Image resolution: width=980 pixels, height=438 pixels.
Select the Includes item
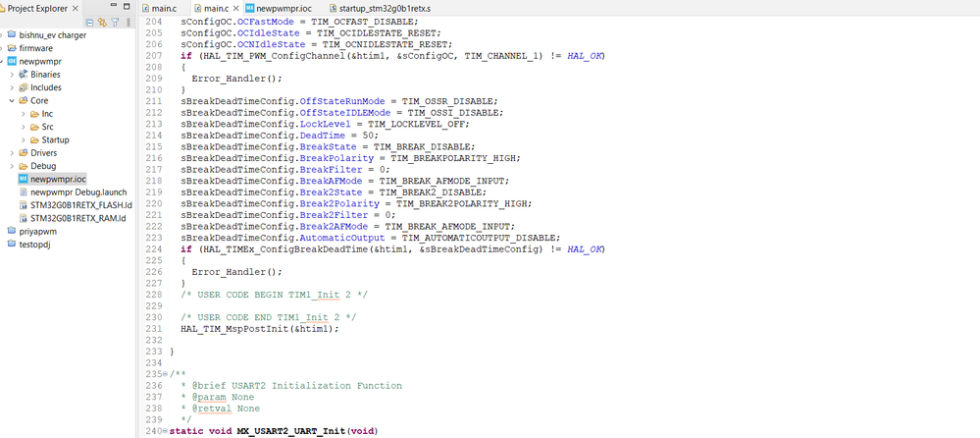click(46, 87)
